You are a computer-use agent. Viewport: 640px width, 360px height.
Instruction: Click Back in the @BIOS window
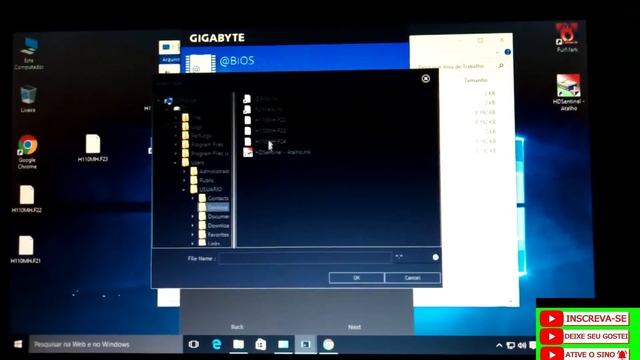pyautogui.click(x=237, y=327)
